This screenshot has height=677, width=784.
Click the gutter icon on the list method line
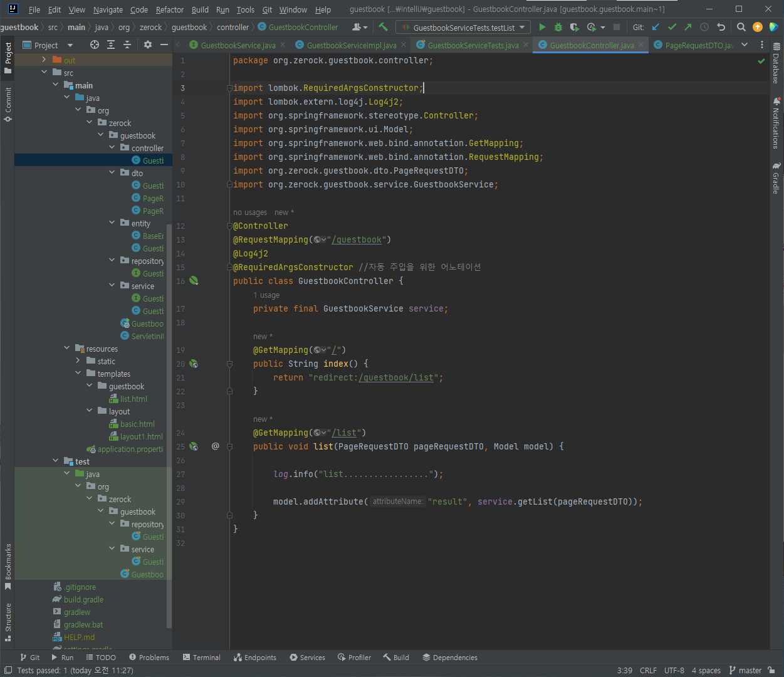194,446
